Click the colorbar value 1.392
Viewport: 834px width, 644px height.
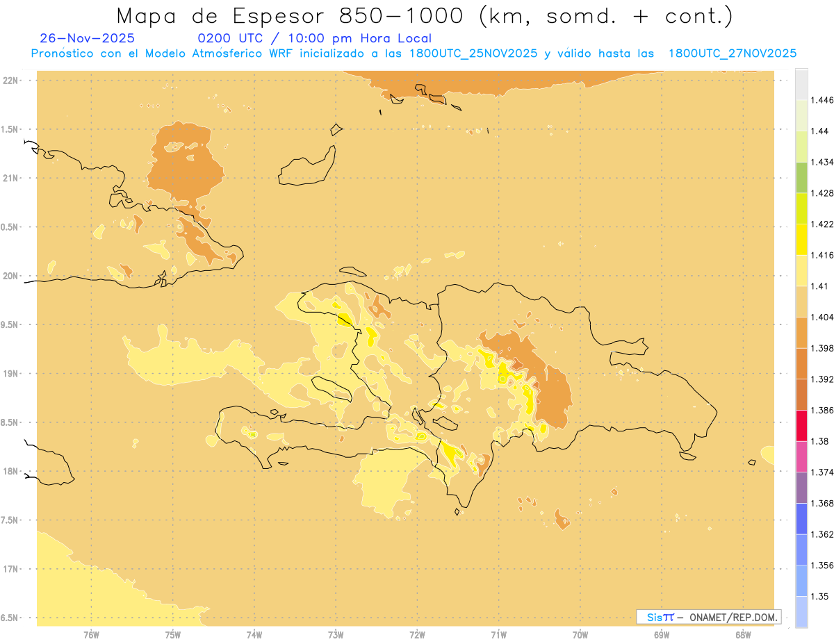click(822, 379)
